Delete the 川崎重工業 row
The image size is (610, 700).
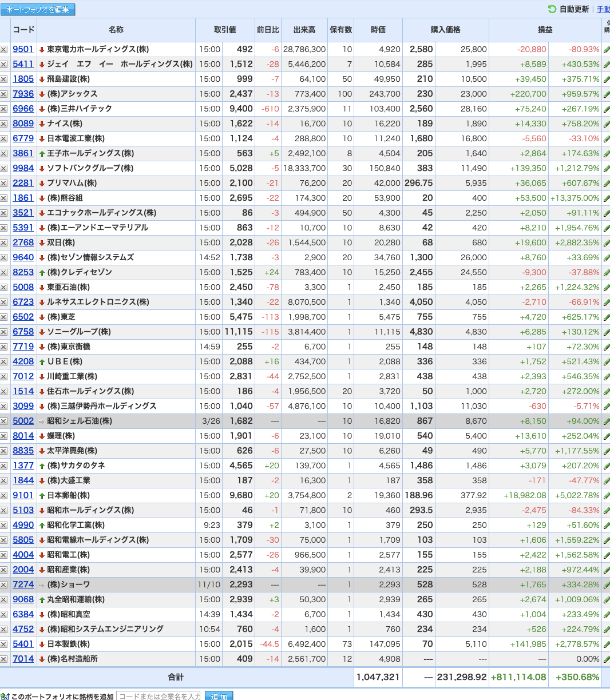tap(4, 377)
